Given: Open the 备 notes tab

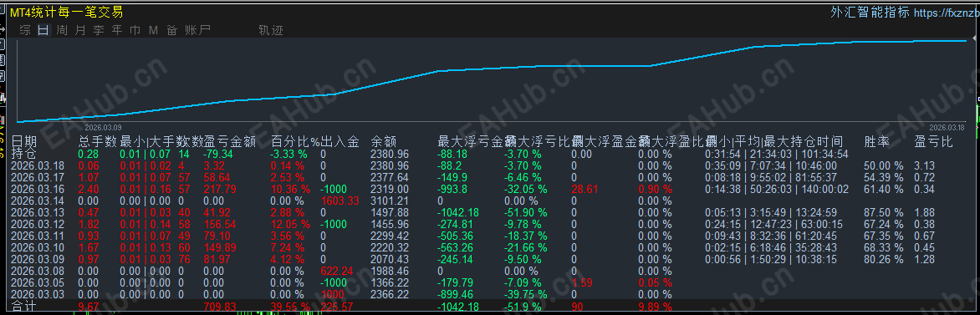Looking at the screenshot, I should 172,30.
